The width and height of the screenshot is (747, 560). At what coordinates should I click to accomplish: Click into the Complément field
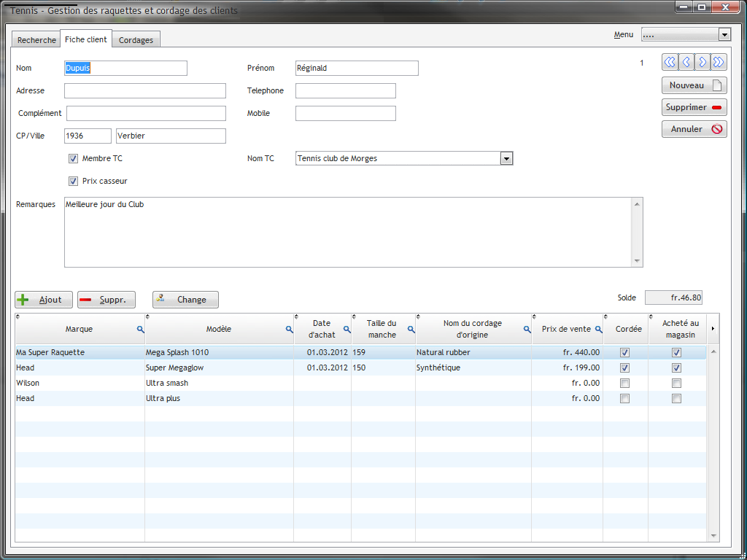146,113
